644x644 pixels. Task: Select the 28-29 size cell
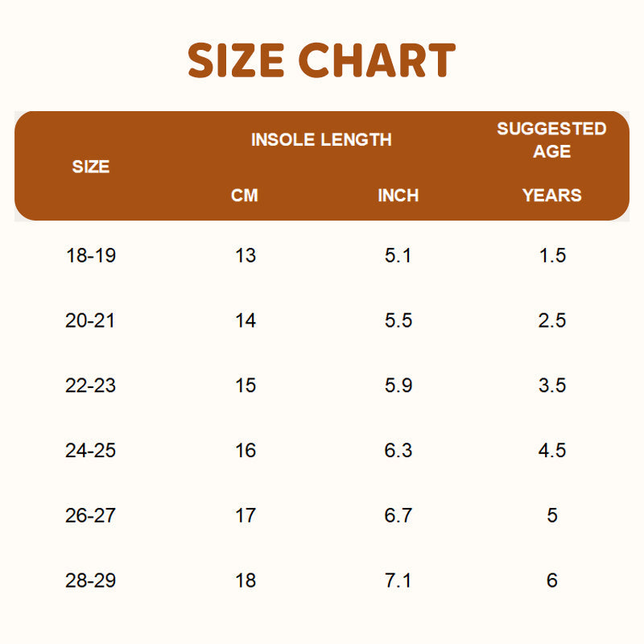point(91,580)
